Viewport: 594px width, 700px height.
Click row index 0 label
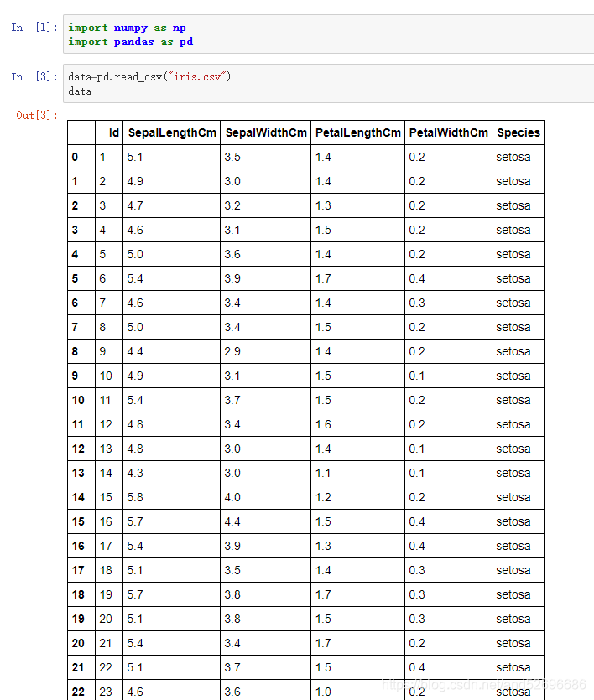coord(75,157)
